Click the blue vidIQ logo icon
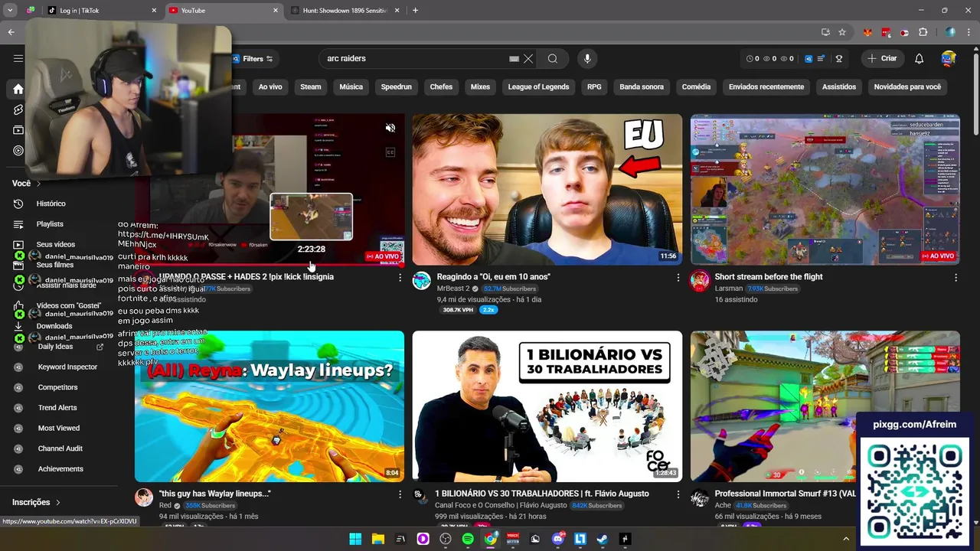The width and height of the screenshot is (980, 551). [808, 58]
